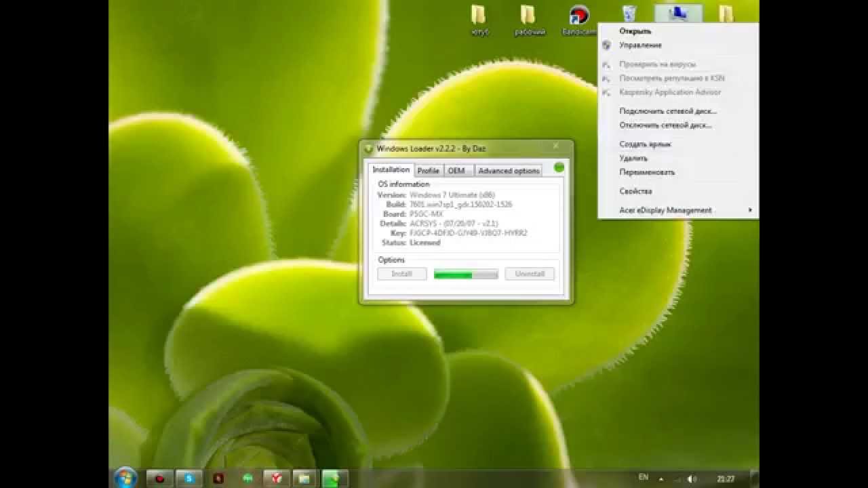Activate Windows Loader taskbar button

334,479
